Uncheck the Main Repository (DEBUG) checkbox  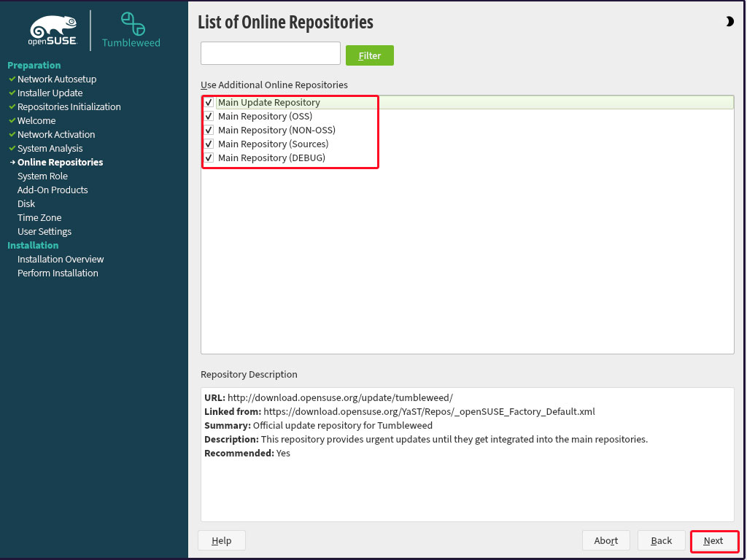click(x=209, y=157)
